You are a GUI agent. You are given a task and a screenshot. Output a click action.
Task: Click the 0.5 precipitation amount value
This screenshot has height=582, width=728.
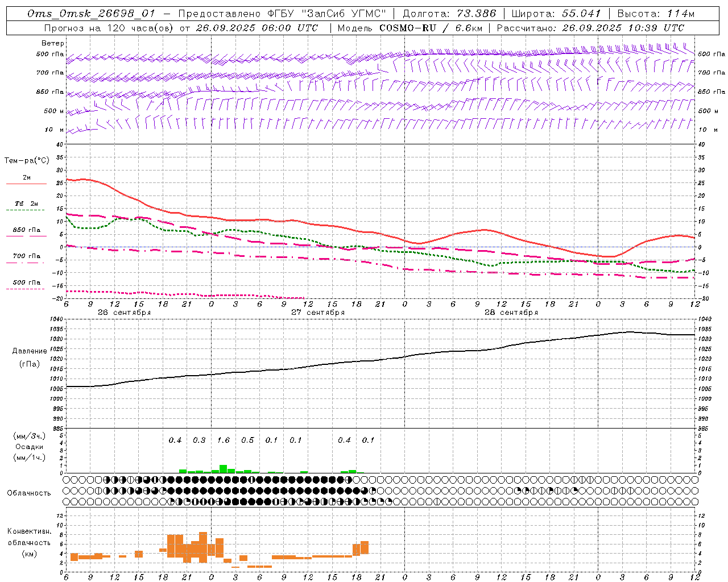247,440
